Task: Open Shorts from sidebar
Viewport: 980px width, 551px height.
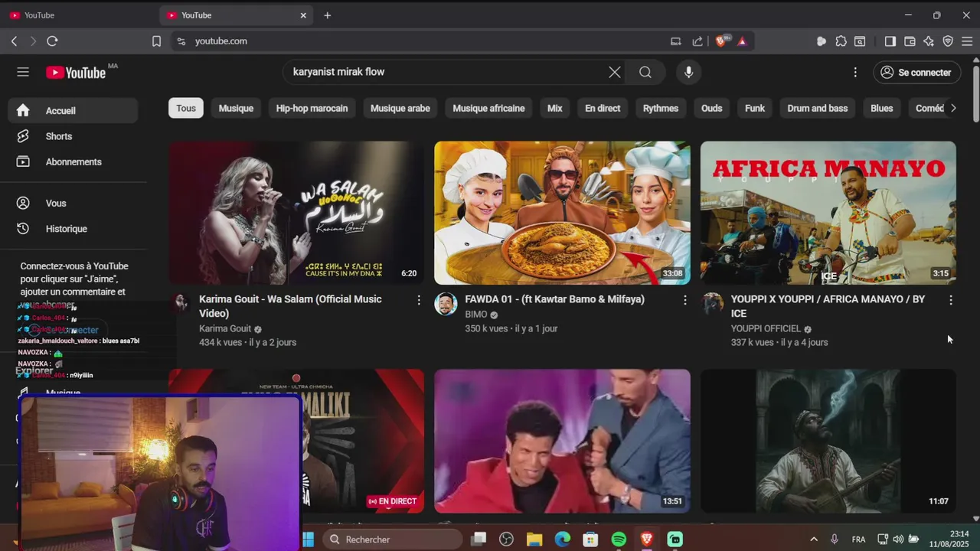Action: coord(73,136)
